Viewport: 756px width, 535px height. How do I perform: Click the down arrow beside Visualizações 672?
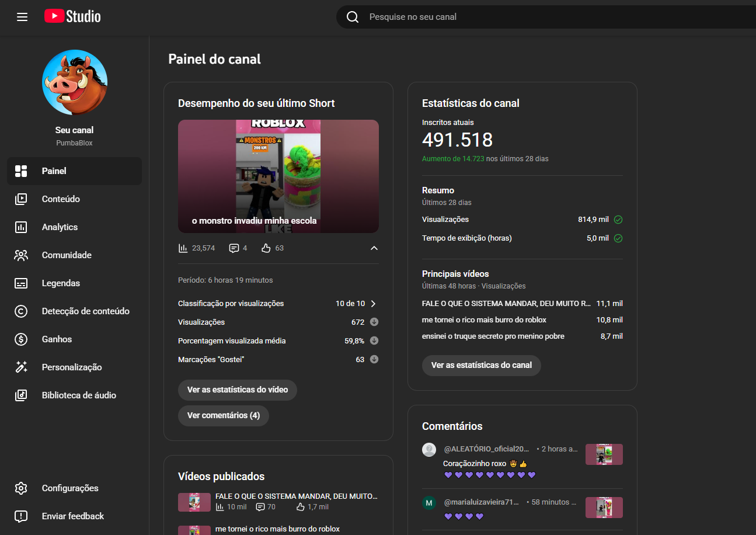[x=374, y=322]
